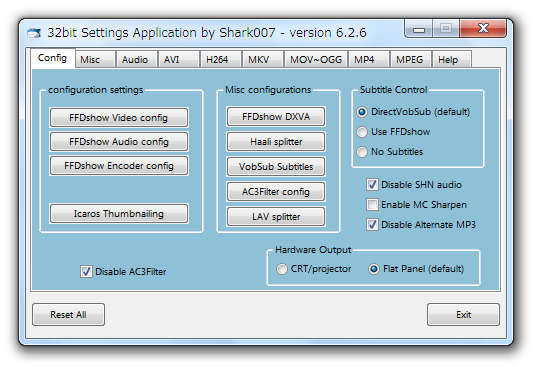Switch to the MP4 tab

(369, 60)
